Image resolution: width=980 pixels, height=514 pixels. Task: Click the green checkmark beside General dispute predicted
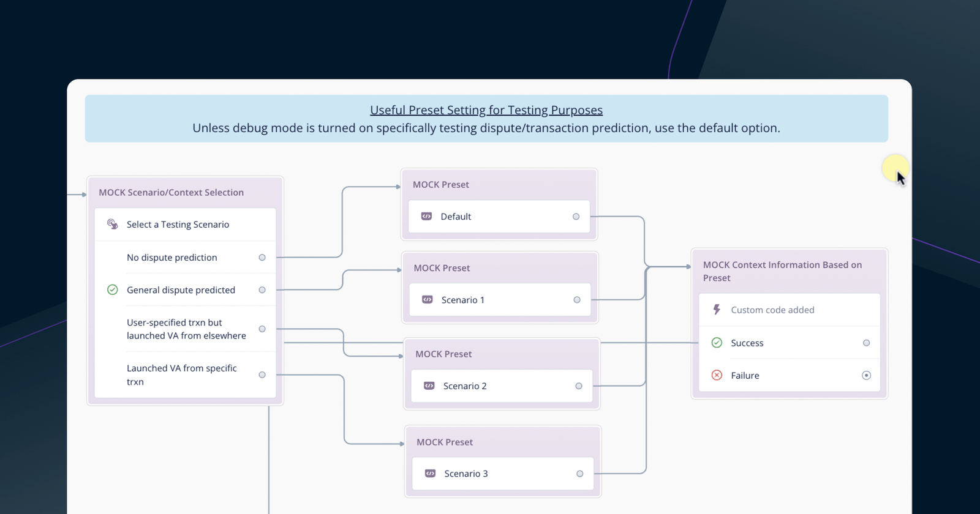(x=113, y=289)
